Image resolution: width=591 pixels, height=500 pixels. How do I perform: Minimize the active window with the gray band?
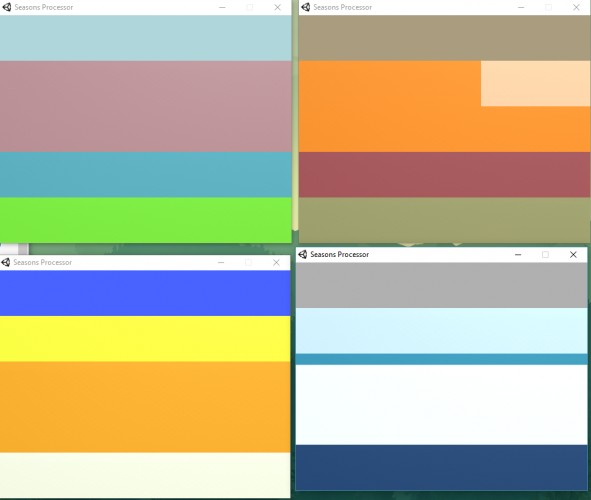(518, 255)
